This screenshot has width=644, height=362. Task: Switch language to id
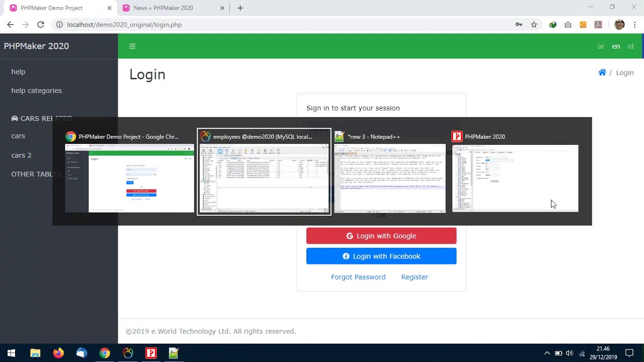pyautogui.click(x=630, y=46)
